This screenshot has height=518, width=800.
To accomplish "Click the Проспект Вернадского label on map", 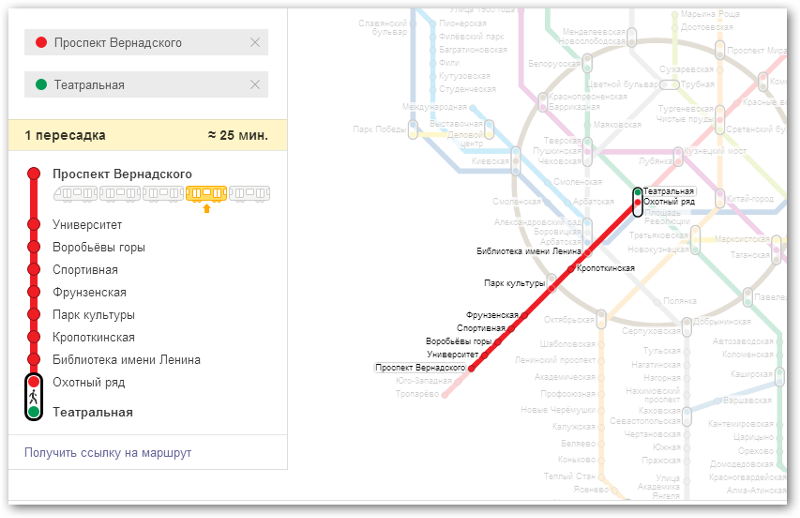I will [420, 368].
